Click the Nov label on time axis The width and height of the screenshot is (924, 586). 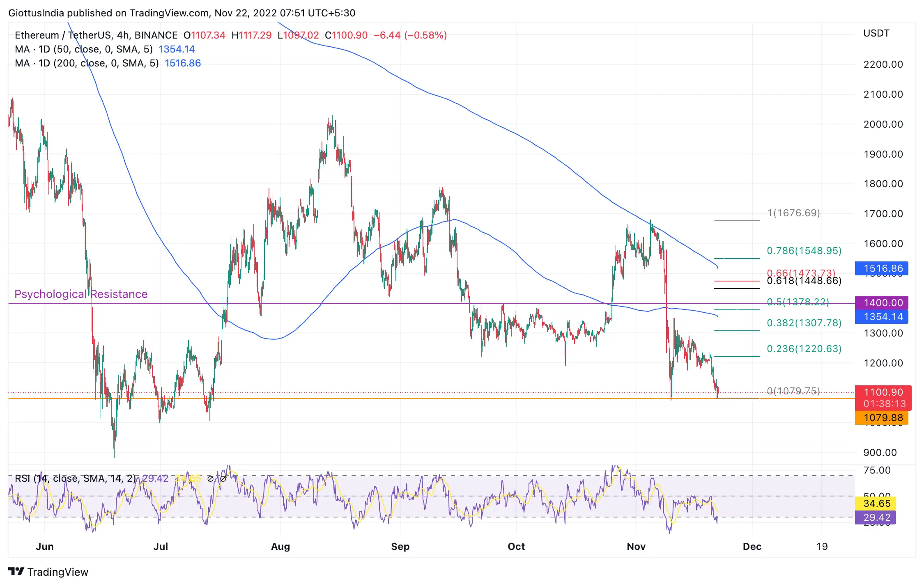(636, 547)
